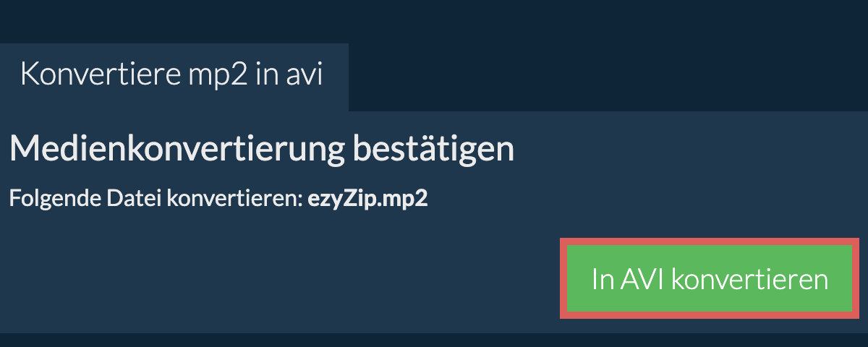Click the 'In AVI konvertieren' button
Screen dimensions: 868x347
(x=709, y=279)
